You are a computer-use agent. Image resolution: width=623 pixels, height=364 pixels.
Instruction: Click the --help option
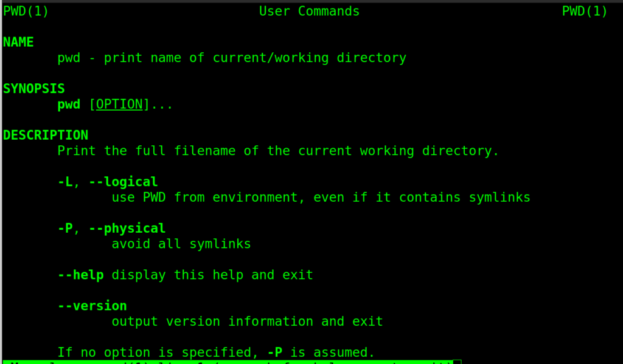point(80,275)
